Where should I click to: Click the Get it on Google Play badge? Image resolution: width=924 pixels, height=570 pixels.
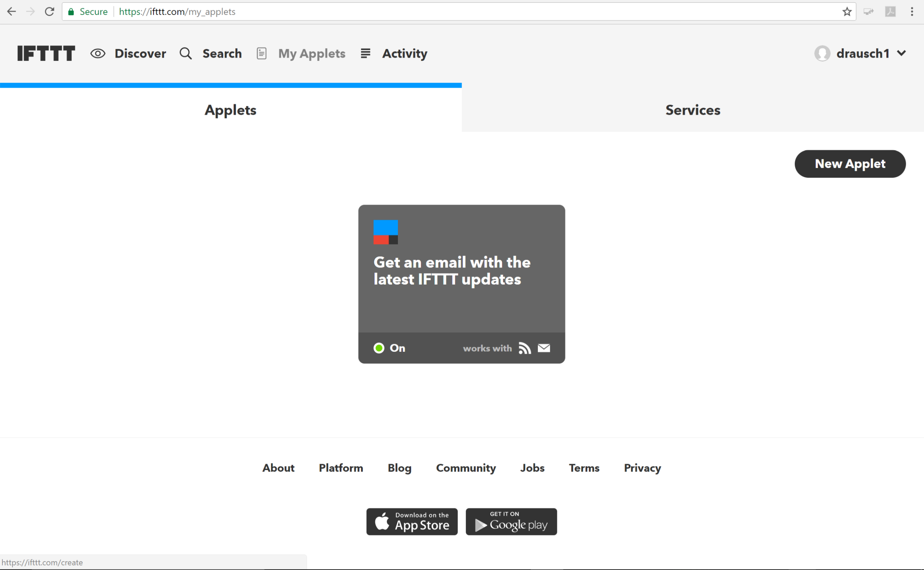pos(511,522)
